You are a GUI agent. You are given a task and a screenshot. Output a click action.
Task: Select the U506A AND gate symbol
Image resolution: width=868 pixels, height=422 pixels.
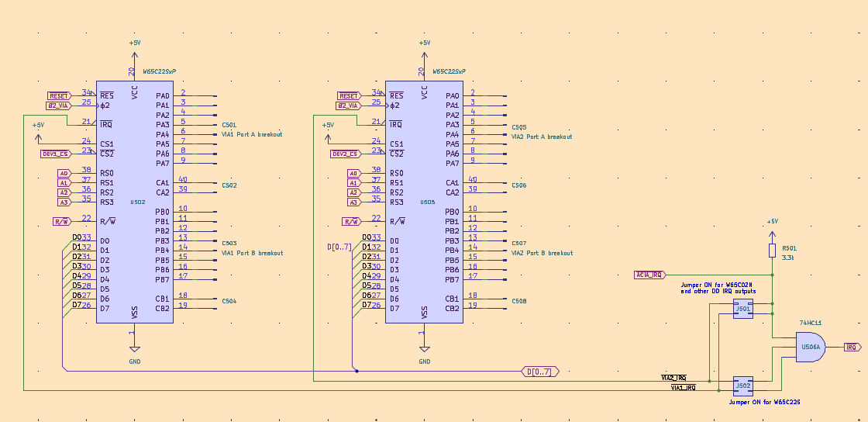811,348
